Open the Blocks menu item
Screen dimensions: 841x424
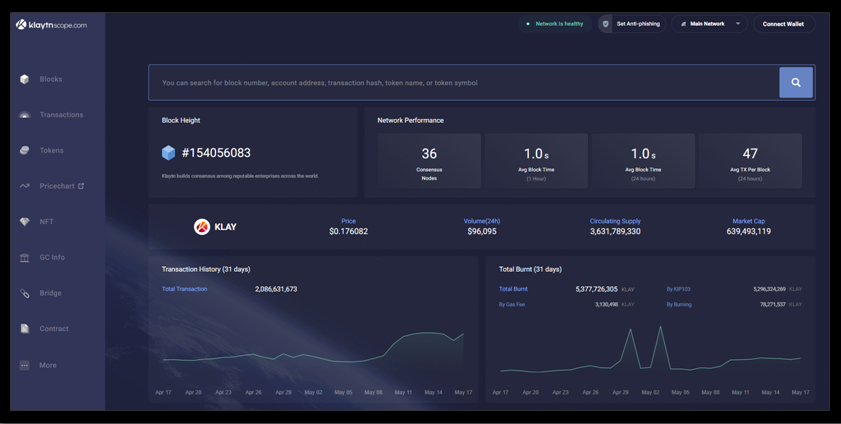tap(51, 79)
